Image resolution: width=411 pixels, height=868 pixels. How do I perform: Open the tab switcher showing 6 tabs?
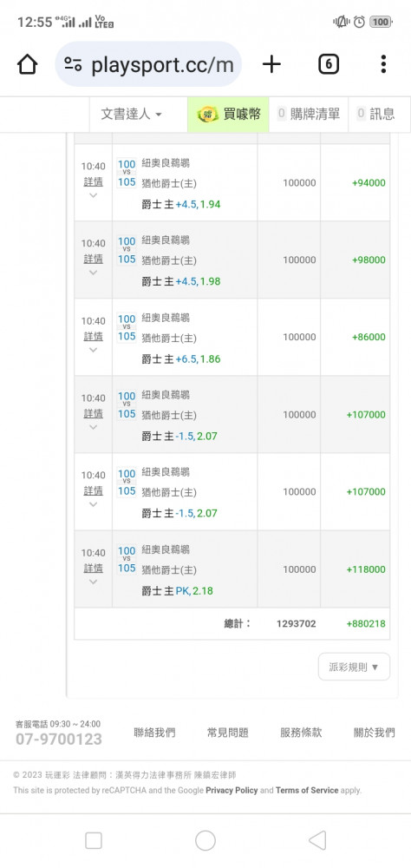click(329, 65)
